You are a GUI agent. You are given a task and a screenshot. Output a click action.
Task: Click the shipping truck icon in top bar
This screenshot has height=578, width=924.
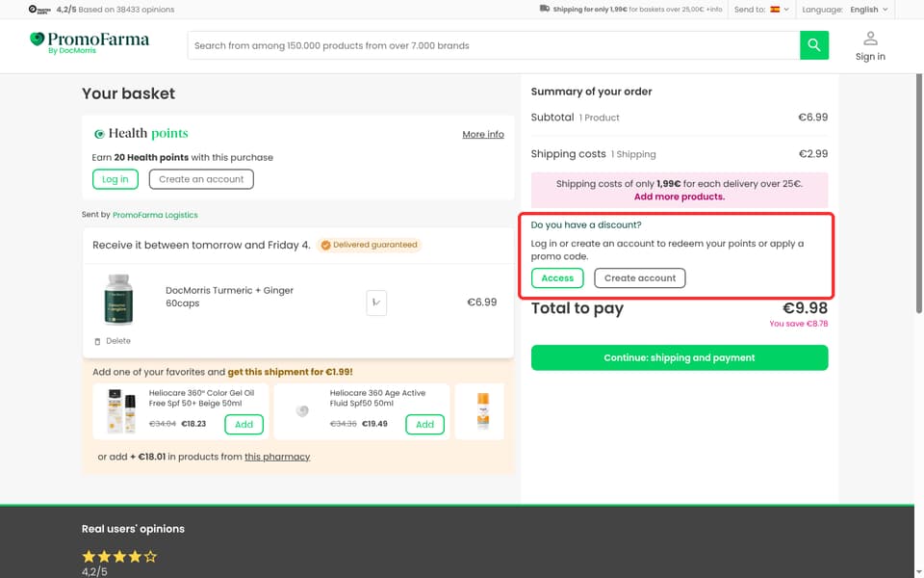(545, 9)
